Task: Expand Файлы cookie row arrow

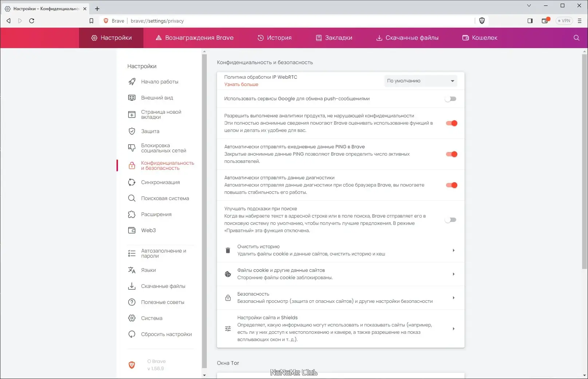Action: 453,274
